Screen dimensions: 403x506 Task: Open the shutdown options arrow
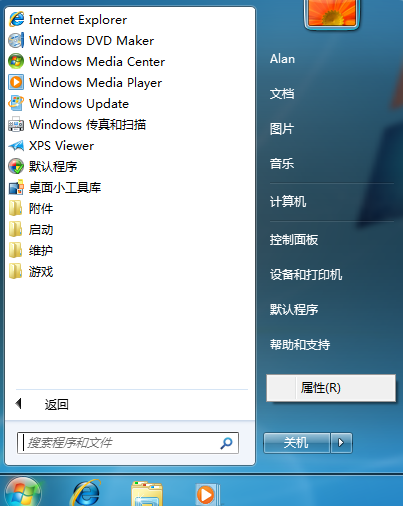pos(341,443)
